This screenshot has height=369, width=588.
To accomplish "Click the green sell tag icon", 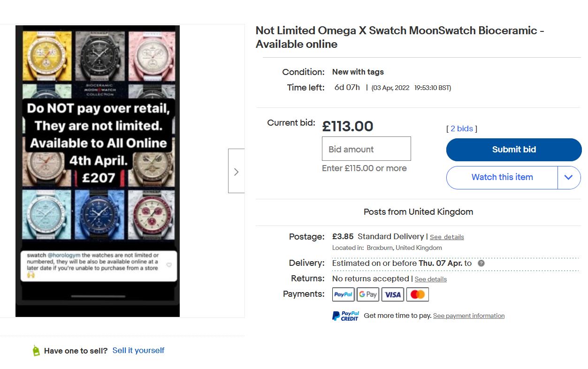I will (x=36, y=351).
